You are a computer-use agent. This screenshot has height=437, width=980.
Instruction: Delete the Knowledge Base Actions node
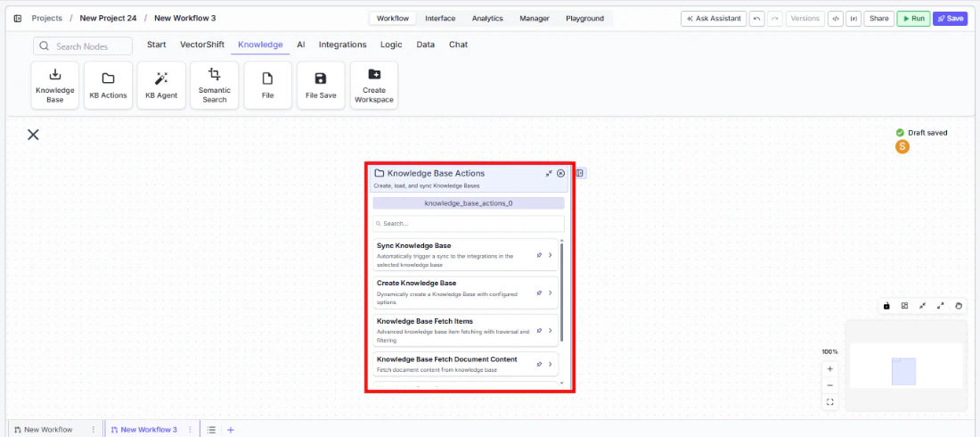[560, 173]
